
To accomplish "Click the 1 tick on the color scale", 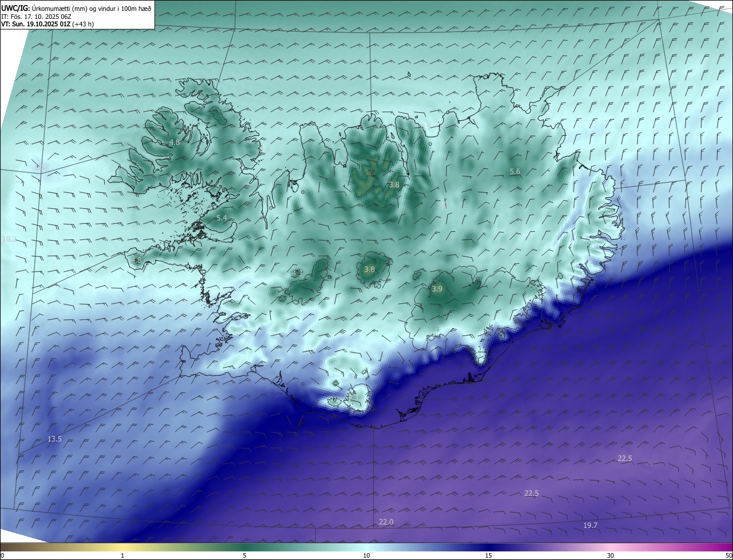I will [123, 555].
